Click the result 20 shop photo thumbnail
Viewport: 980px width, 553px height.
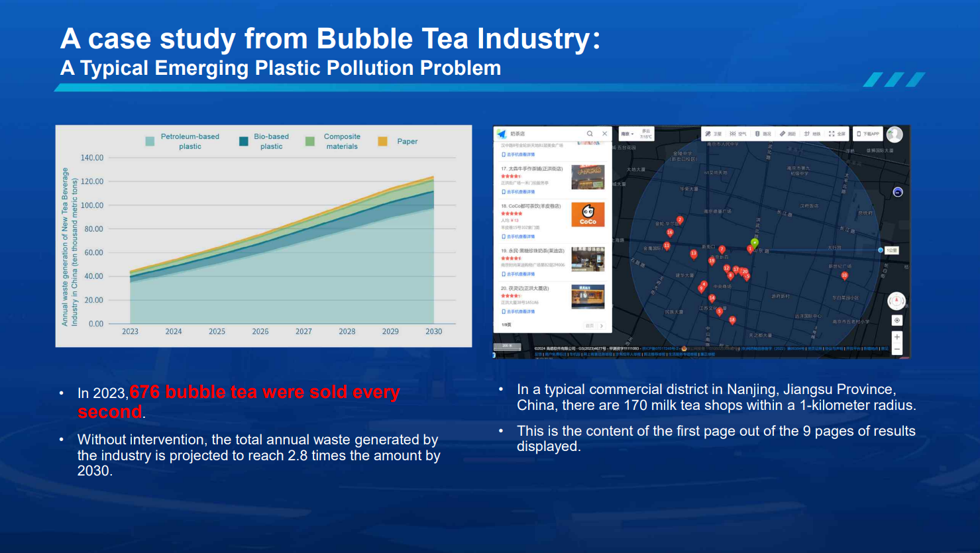point(588,297)
